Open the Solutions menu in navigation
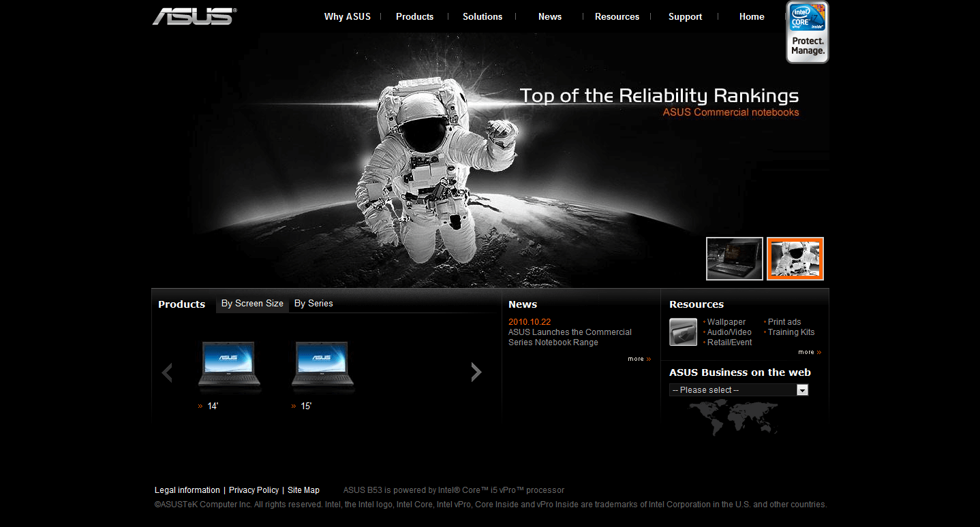The image size is (980, 527). coord(482,16)
